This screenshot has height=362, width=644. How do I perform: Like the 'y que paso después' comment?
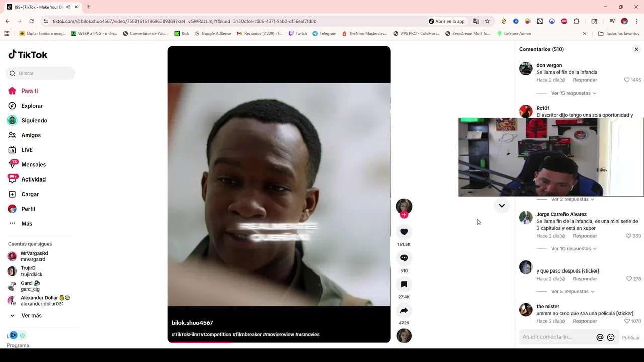click(629, 279)
